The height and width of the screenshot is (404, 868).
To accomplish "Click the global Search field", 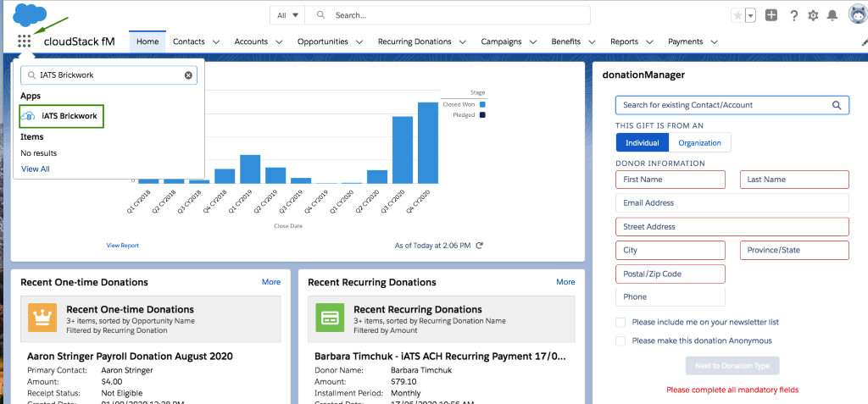I will click(x=448, y=15).
